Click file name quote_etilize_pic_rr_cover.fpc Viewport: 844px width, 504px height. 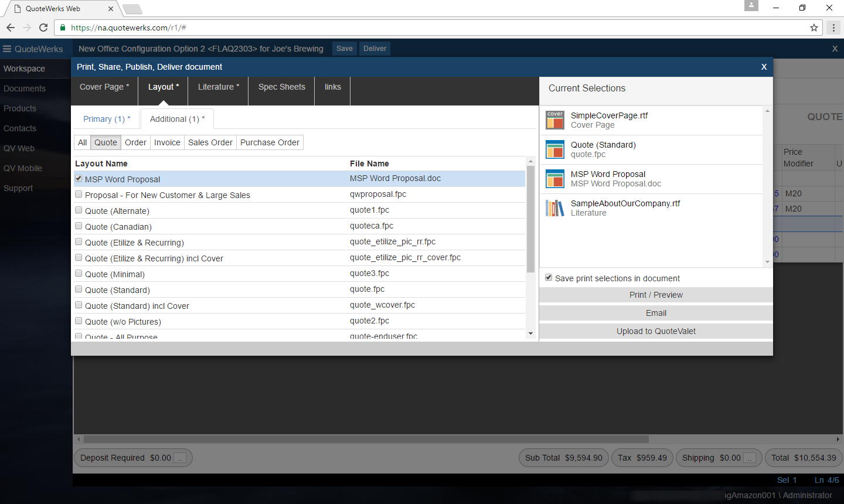[x=405, y=257]
